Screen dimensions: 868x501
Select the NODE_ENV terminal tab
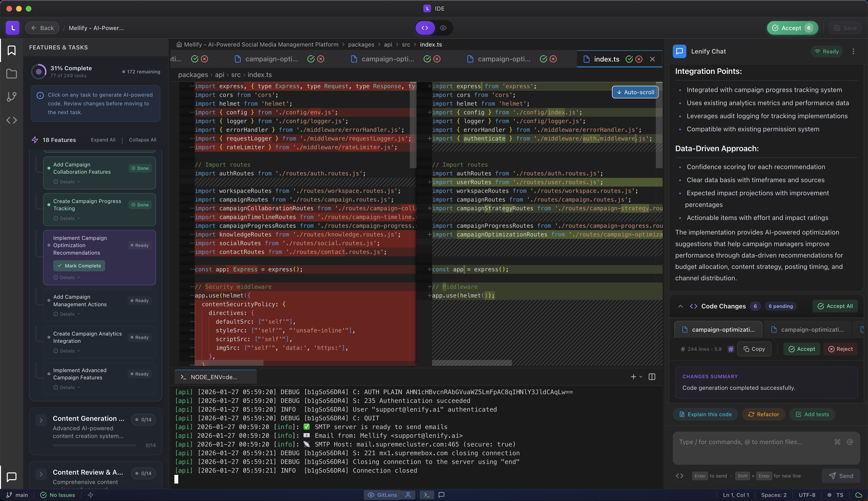pyautogui.click(x=214, y=377)
